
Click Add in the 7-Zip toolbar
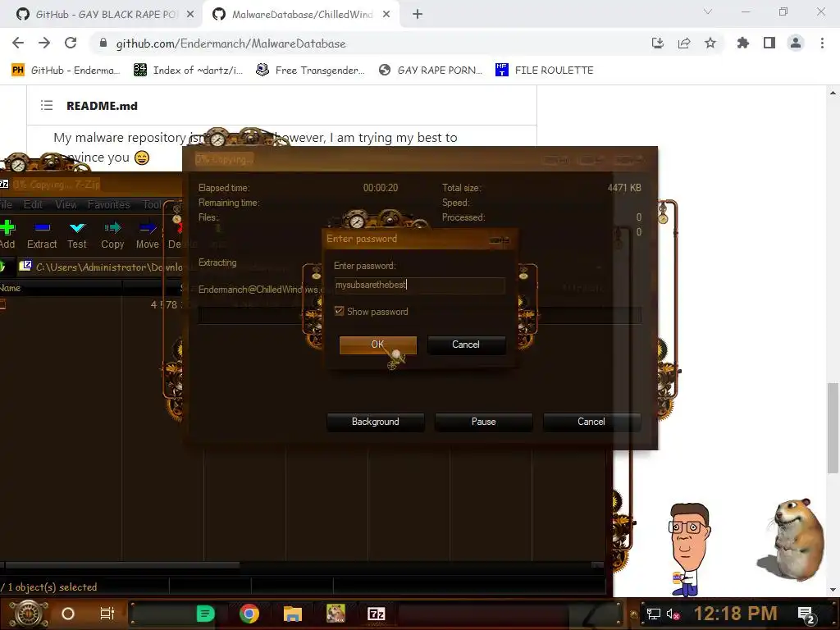[x=7, y=235]
